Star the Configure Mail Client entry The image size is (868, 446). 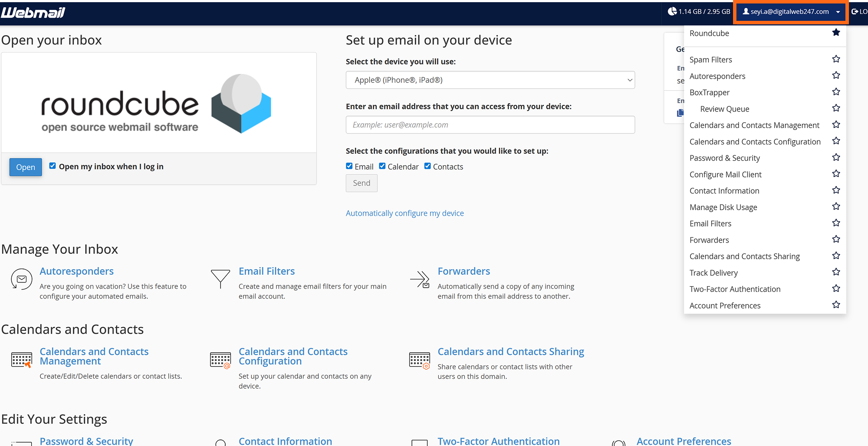click(836, 174)
